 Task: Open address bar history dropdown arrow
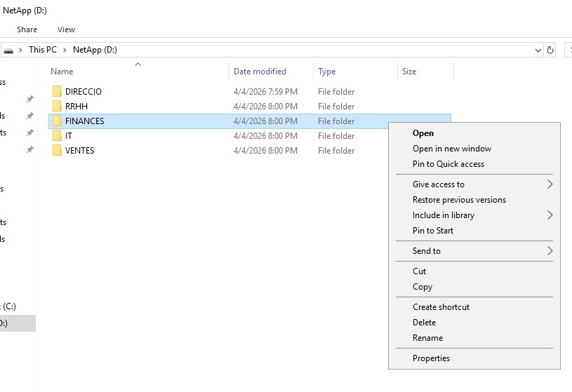(538, 50)
